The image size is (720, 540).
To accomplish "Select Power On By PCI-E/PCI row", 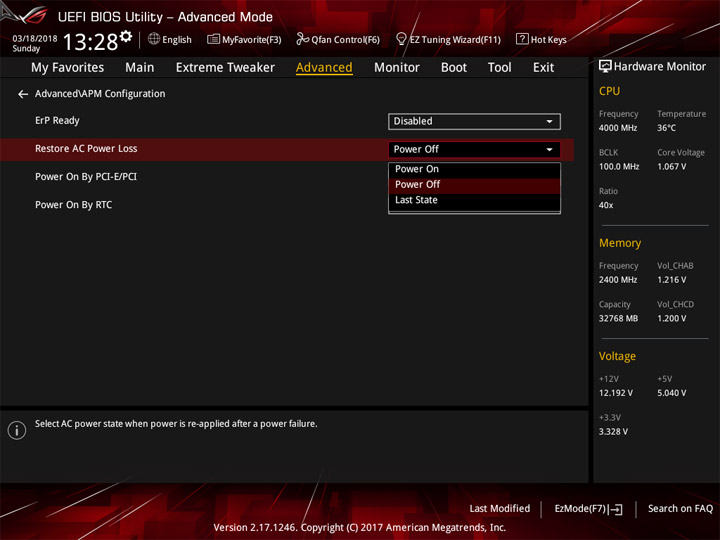I will [x=86, y=177].
